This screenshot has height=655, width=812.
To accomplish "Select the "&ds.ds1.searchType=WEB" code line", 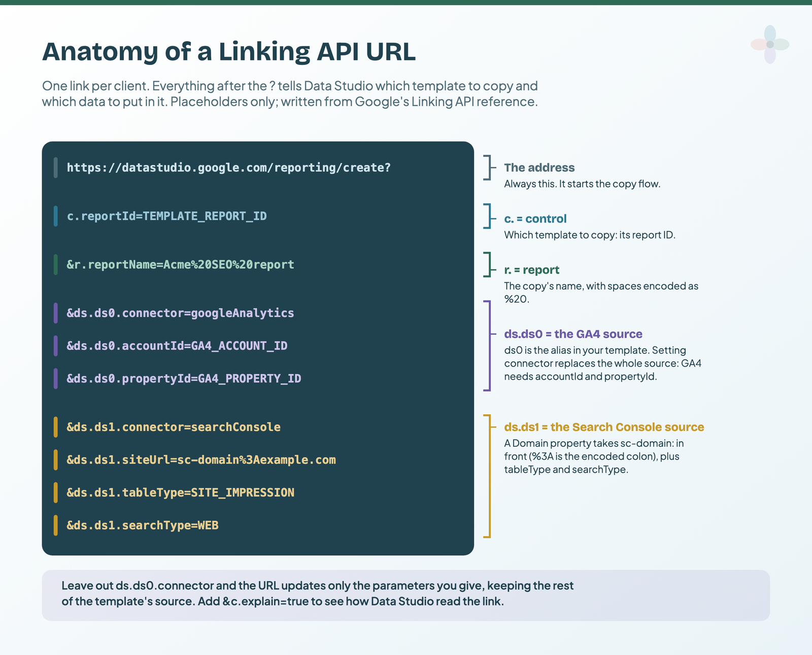I will pos(143,525).
